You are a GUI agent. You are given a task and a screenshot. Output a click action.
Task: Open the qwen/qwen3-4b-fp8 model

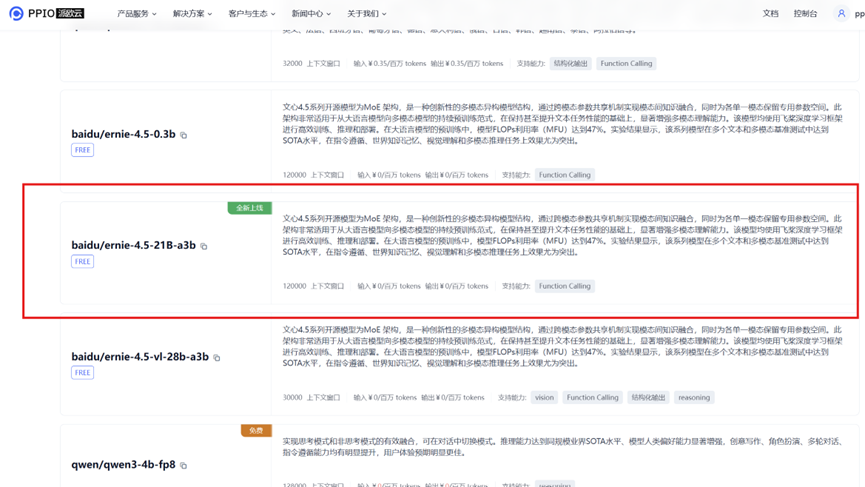click(123, 464)
